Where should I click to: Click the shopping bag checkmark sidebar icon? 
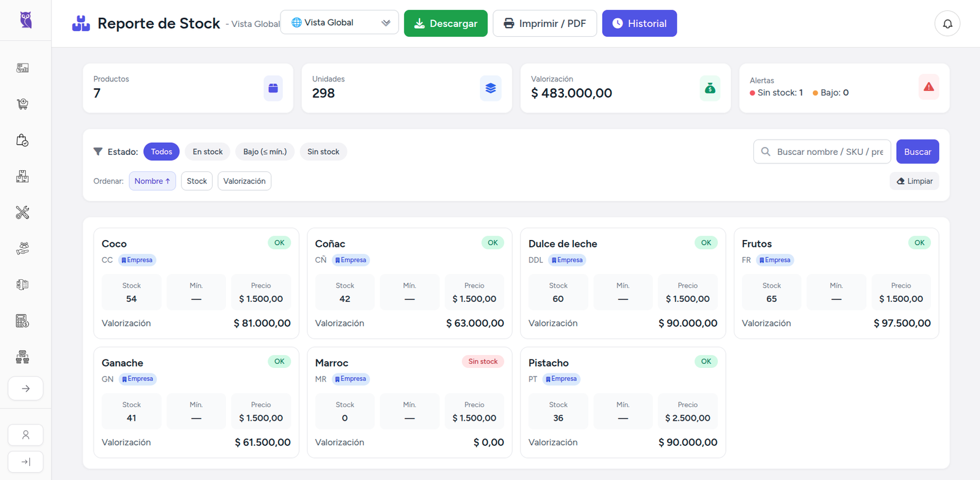(23, 140)
